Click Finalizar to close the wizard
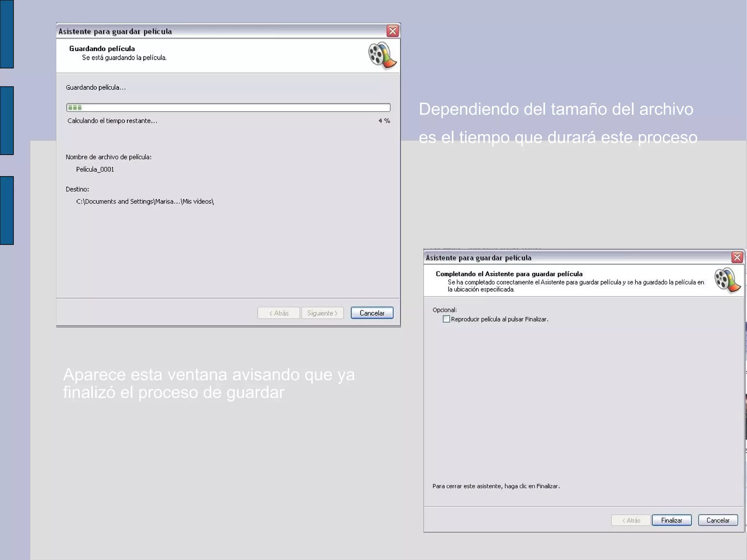747x560 pixels. click(671, 520)
